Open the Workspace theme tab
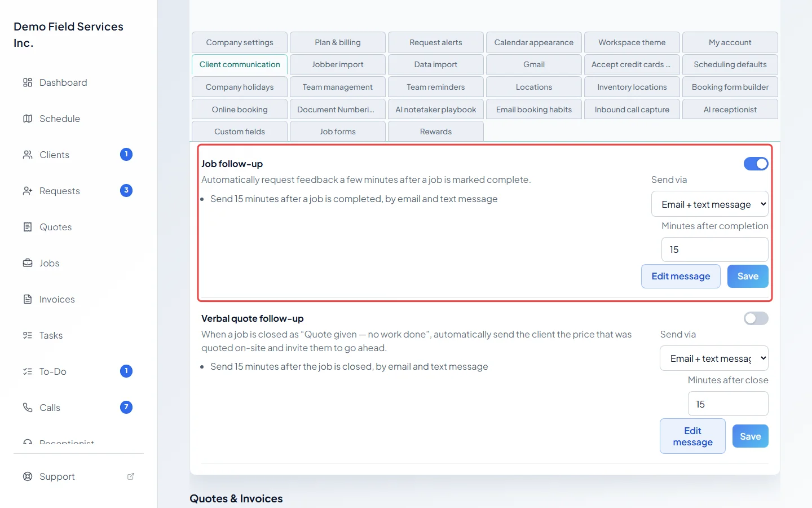This screenshot has height=508, width=812. tap(632, 42)
